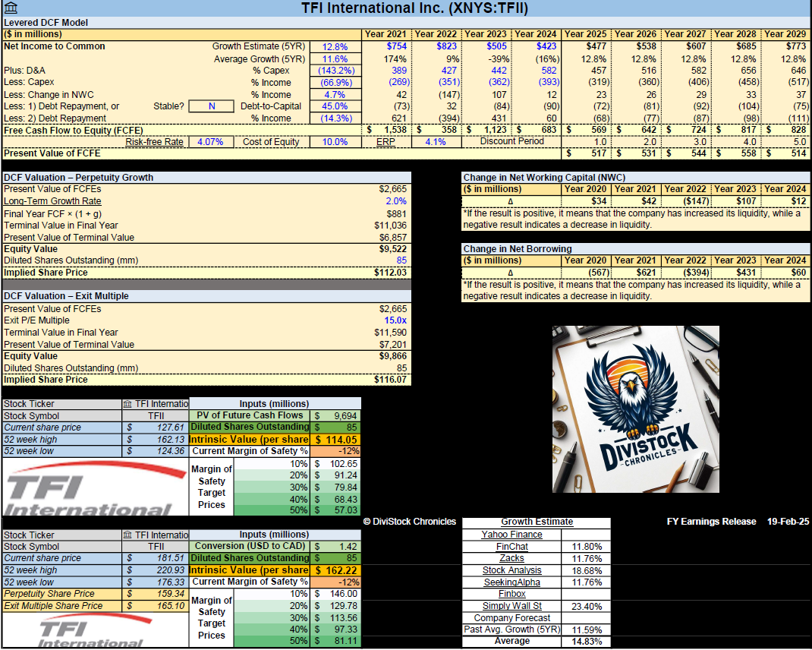812x650 pixels.
Task: Select Capex % Income cell (66.9%)
Action: point(335,83)
